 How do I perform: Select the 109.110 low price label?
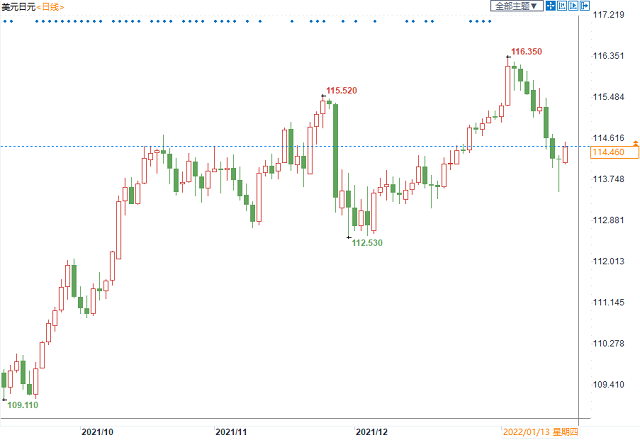(23, 405)
